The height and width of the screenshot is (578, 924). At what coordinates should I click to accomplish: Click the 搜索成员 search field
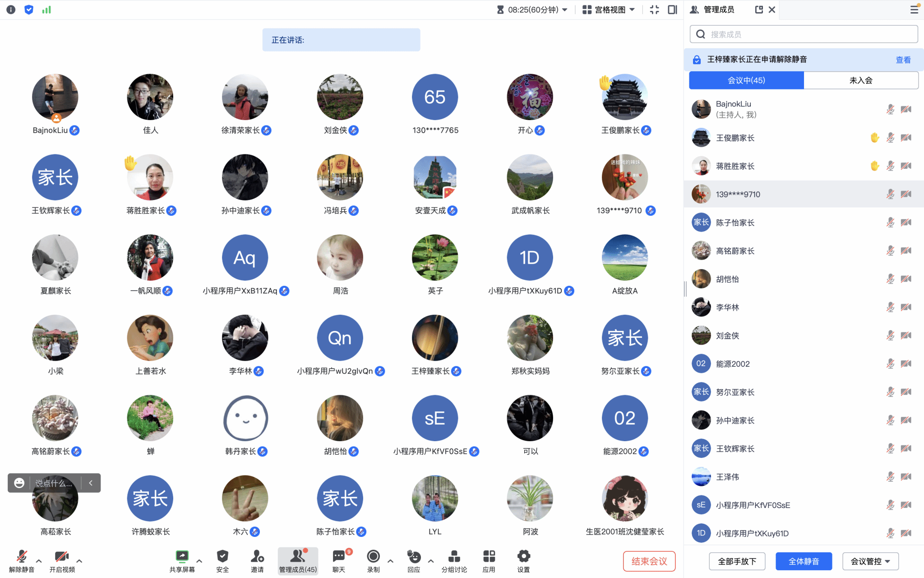point(804,34)
